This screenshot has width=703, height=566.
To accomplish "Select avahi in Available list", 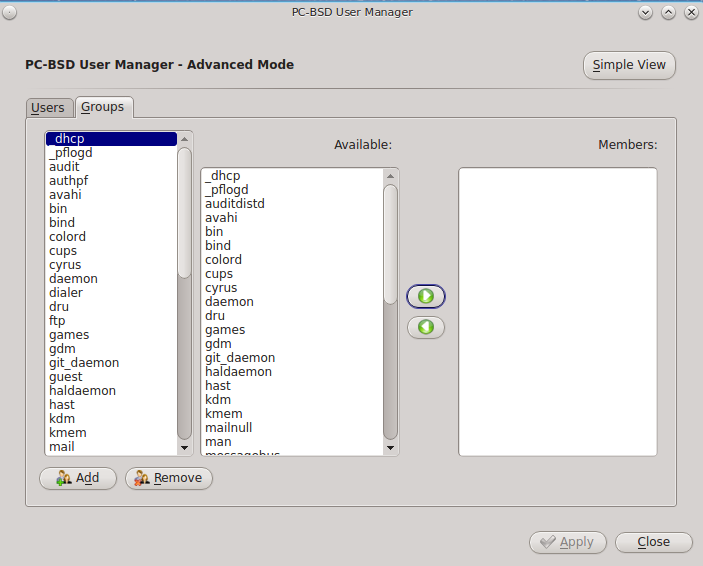I will pos(292,218).
